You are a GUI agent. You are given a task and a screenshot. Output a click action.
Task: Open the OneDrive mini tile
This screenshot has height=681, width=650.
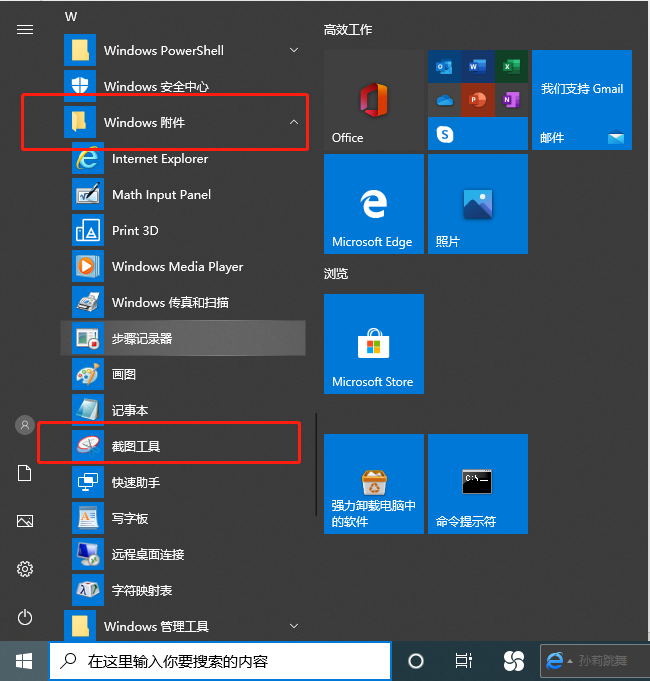tap(444, 100)
